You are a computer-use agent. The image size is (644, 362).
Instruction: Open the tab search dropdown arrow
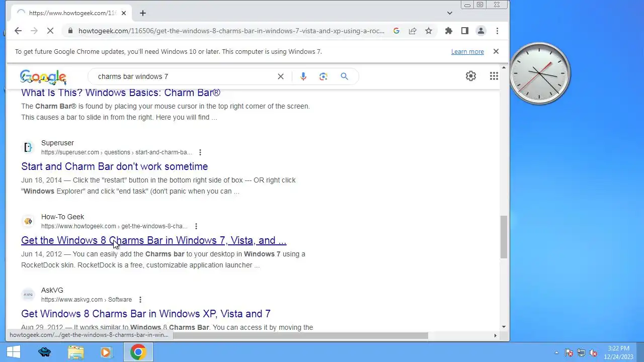point(450,13)
